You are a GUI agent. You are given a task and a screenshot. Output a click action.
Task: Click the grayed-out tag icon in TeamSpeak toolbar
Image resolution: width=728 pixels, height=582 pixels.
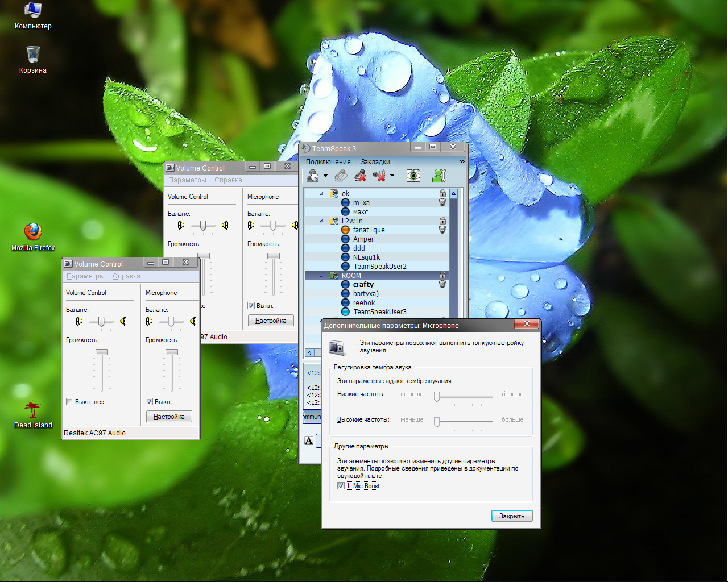pyautogui.click(x=341, y=176)
